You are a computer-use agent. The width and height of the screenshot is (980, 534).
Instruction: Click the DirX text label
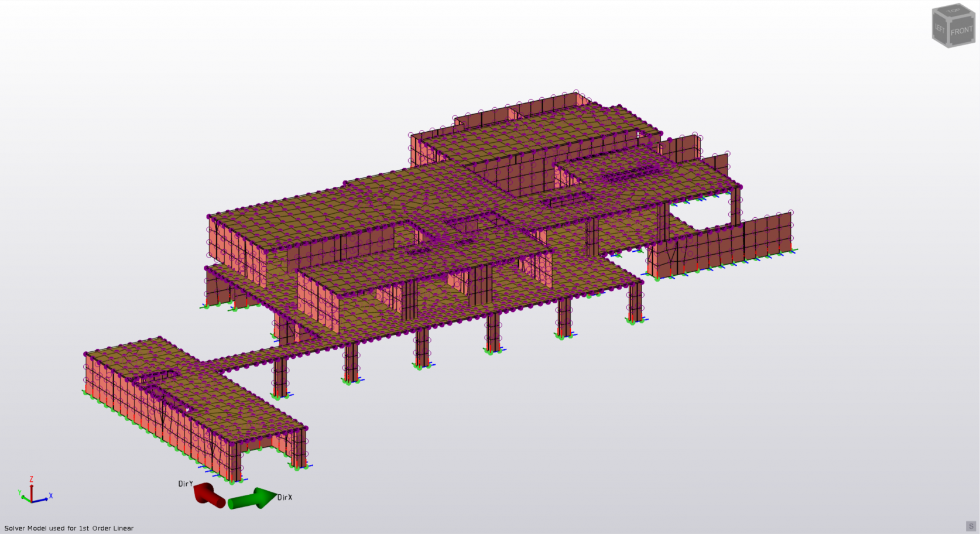pos(285,498)
